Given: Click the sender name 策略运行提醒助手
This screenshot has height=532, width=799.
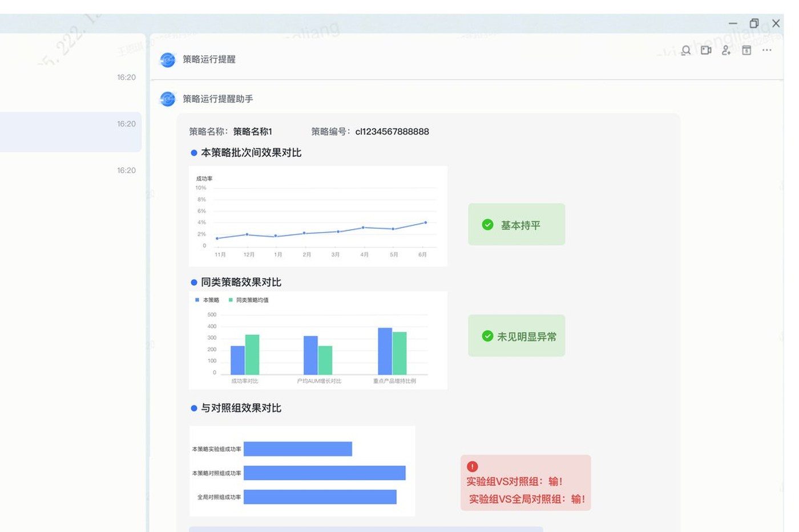Looking at the screenshot, I should [x=218, y=99].
